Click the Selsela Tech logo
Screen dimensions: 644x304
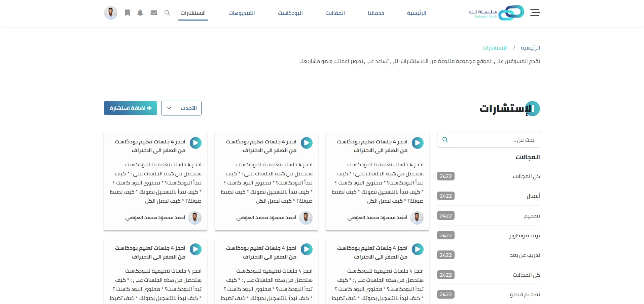(497, 13)
